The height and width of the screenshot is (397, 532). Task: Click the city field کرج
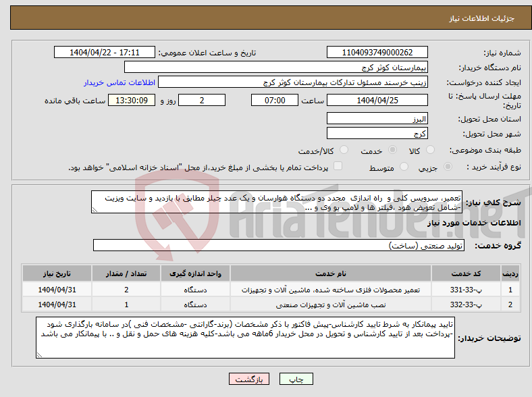point(377,133)
